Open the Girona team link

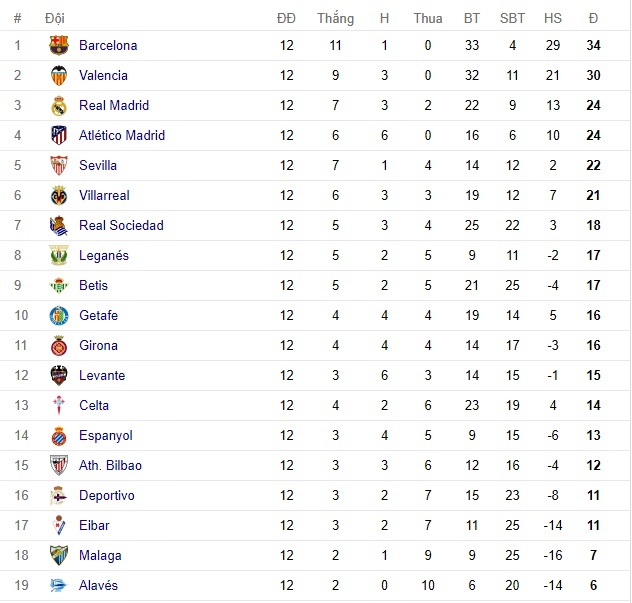click(x=98, y=345)
